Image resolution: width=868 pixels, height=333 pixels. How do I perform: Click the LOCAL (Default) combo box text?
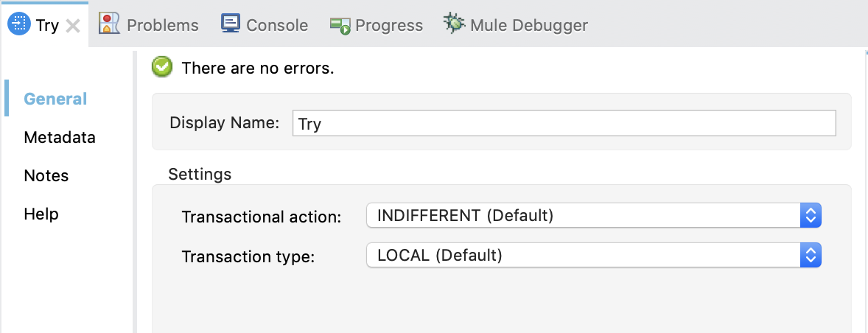click(439, 256)
